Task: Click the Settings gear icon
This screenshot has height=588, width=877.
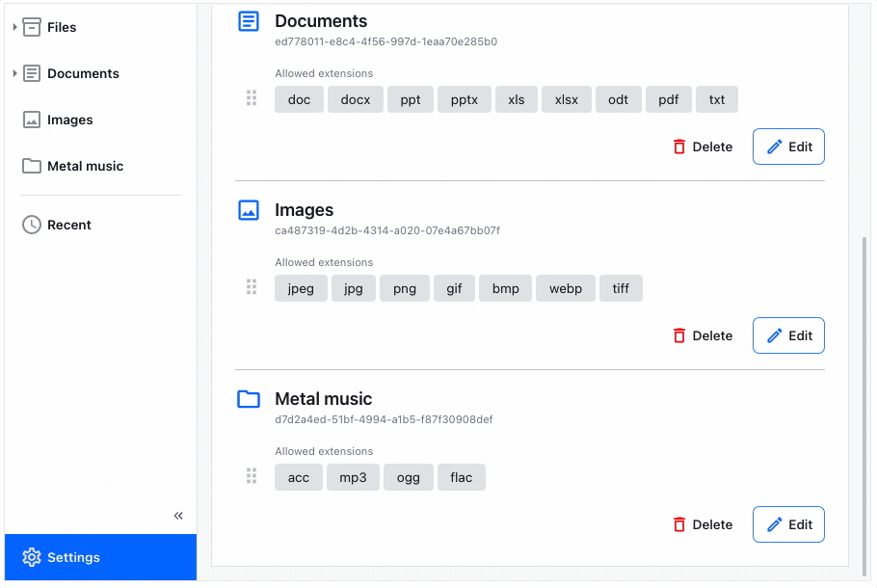Action: [30, 557]
